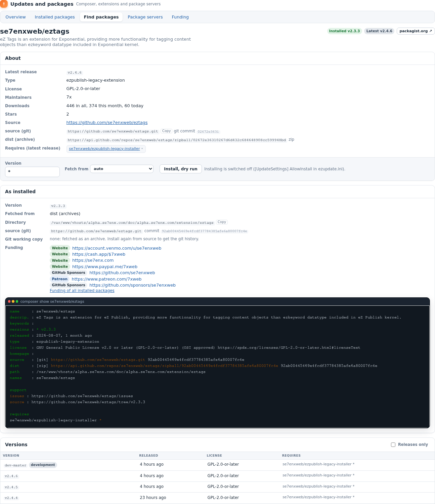Image resolution: width=435 pixels, height=504 pixels.
Task: Copy the installed directory path
Action: [222, 222]
